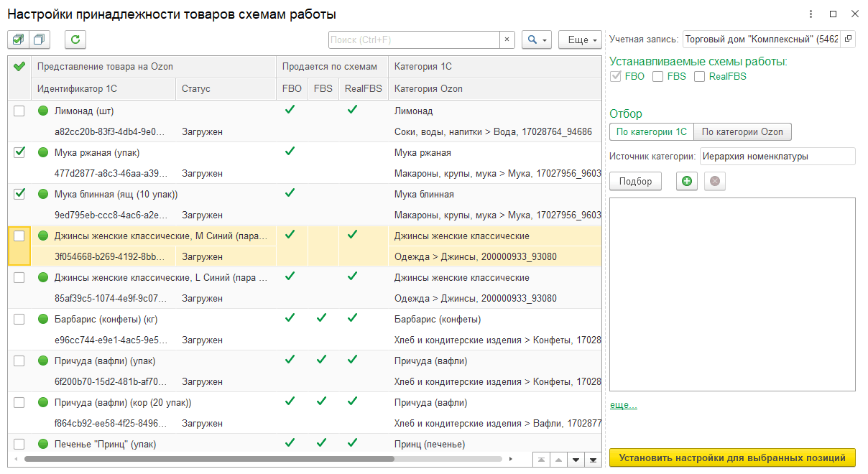
Task: Open the search options dropdown
Action: 537,39
